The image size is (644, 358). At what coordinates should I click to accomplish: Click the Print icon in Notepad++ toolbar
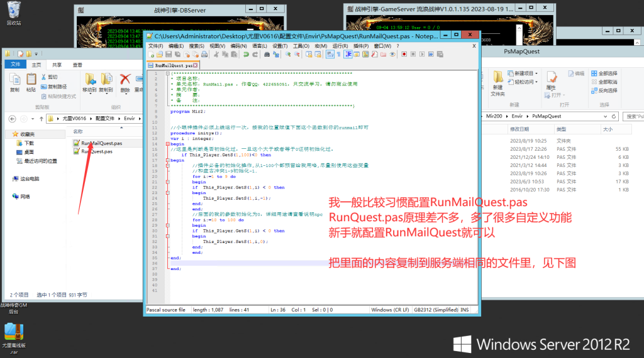(204, 54)
